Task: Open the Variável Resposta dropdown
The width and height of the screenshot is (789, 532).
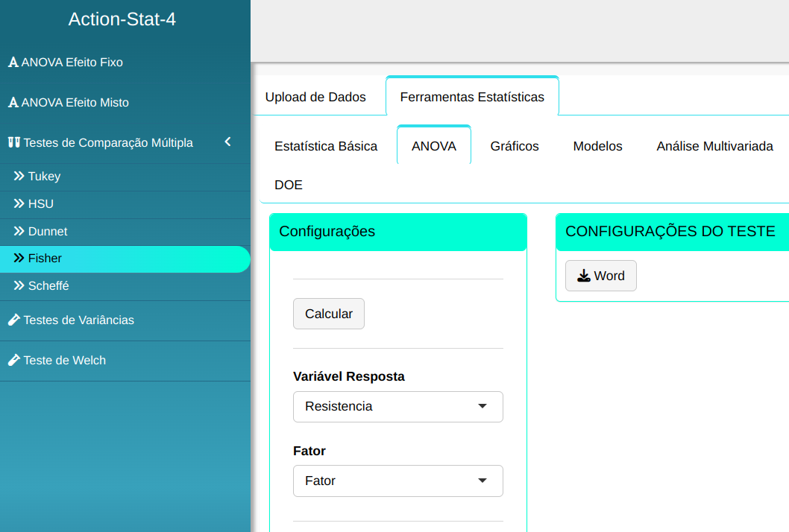Action: pyautogui.click(x=397, y=407)
